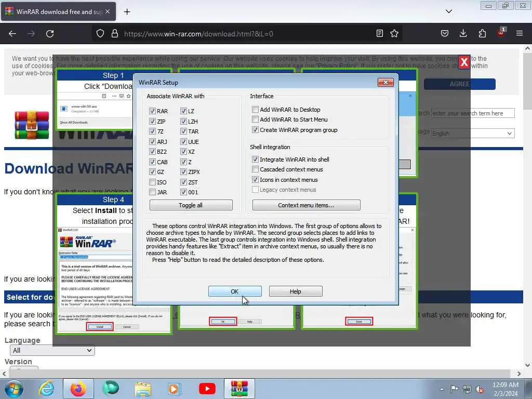
Task: Open network tray icon
Action: [x=467, y=389]
